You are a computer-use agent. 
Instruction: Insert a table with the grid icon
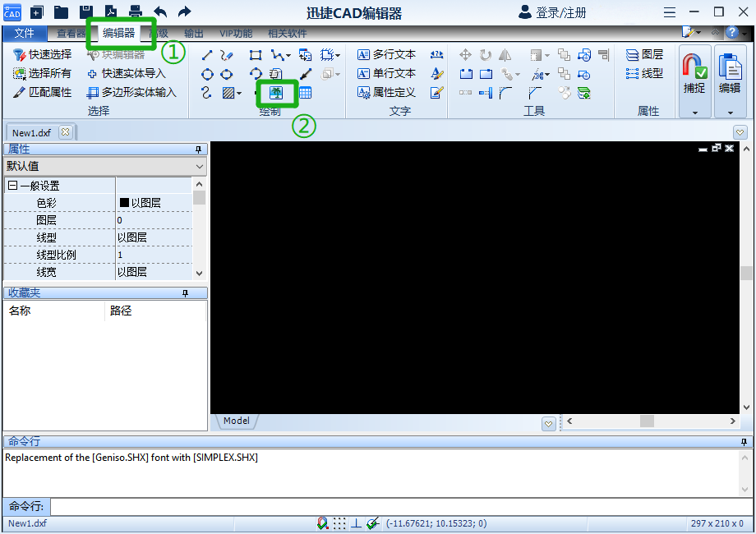(x=305, y=93)
